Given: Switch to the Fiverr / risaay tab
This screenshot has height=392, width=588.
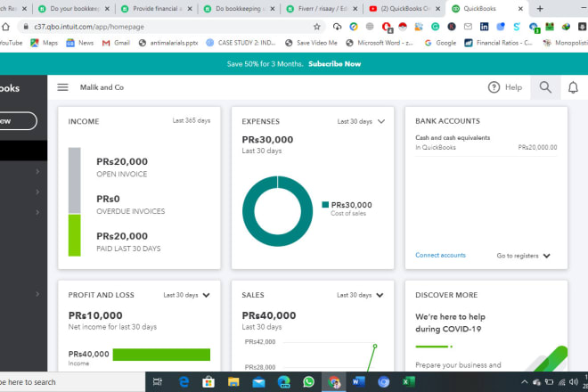Looking at the screenshot, I should pos(321,8).
